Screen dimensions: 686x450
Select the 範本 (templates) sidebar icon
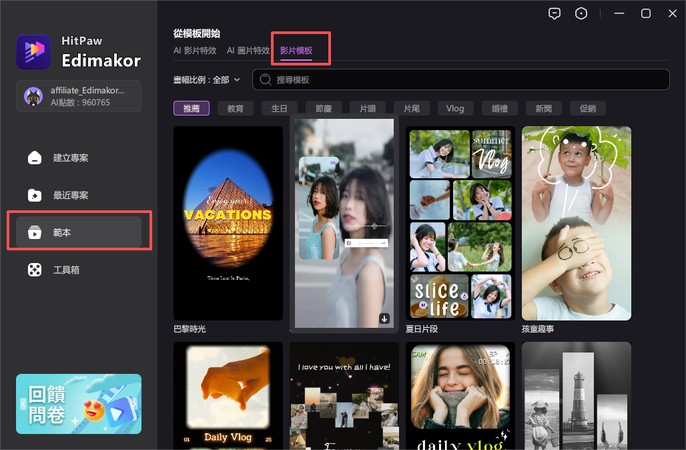35,232
